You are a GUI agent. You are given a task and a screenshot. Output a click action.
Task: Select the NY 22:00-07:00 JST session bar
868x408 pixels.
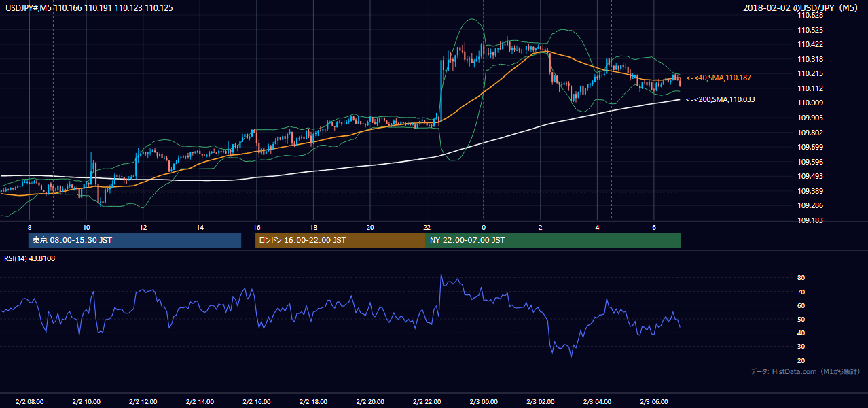click(x=554, y=240)
